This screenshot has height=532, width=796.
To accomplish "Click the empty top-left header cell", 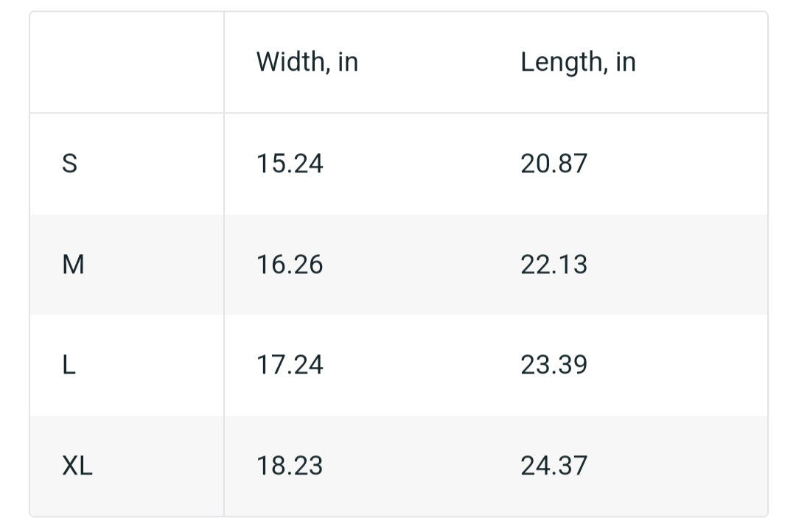I will click(x=127, y=62).
